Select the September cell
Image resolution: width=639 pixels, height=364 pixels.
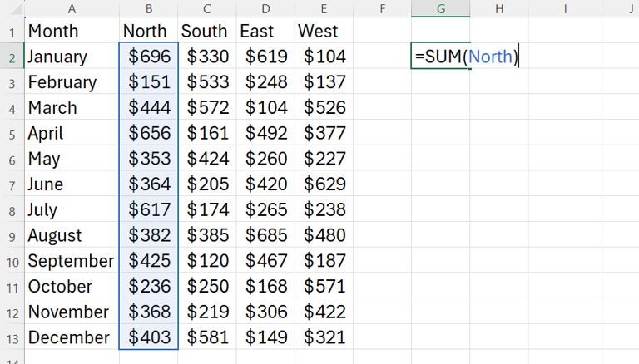point(72,260)
